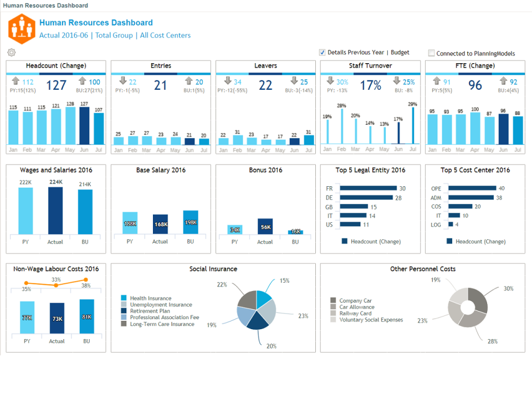
Task: Click the Social Insurance panel title
Action: pyautogui.click(x=213, y=269)
